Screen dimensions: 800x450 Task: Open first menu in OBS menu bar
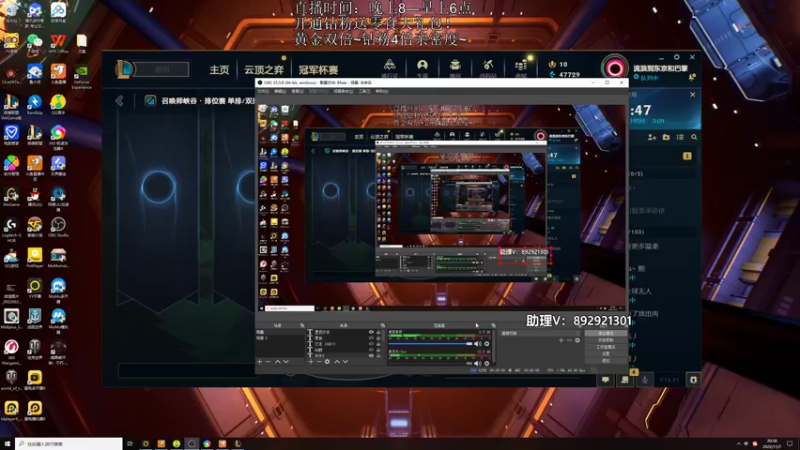click(263, 91)
